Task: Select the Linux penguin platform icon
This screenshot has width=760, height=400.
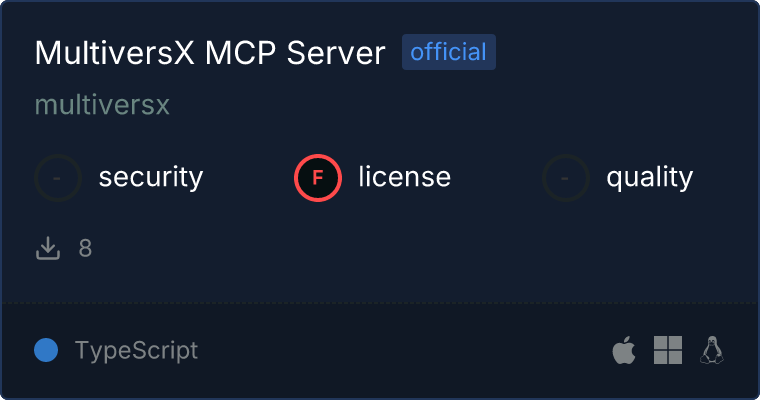Action: click(x=712, y=350)
